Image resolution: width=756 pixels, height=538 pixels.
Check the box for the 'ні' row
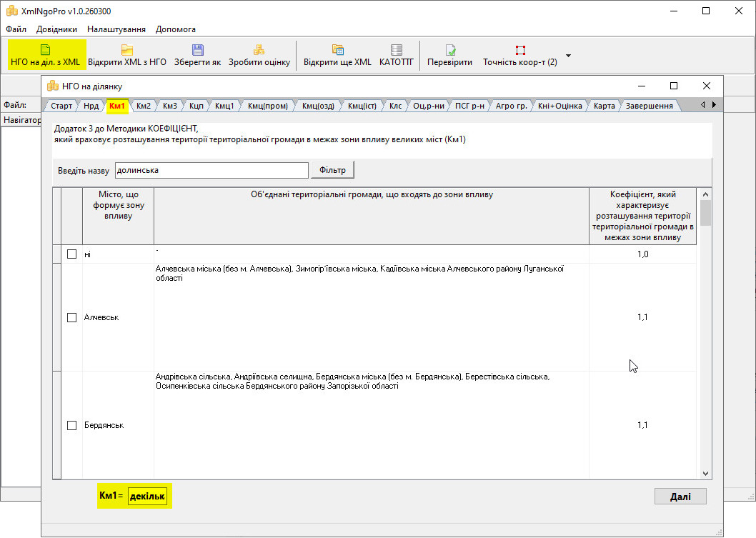tap(71, 254)
